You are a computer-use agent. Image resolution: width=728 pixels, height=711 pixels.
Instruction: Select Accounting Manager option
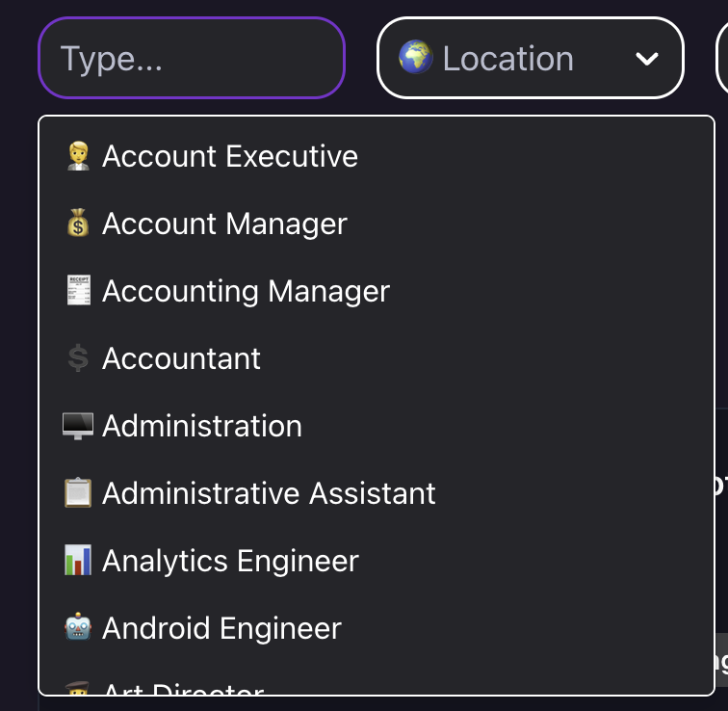246,291
